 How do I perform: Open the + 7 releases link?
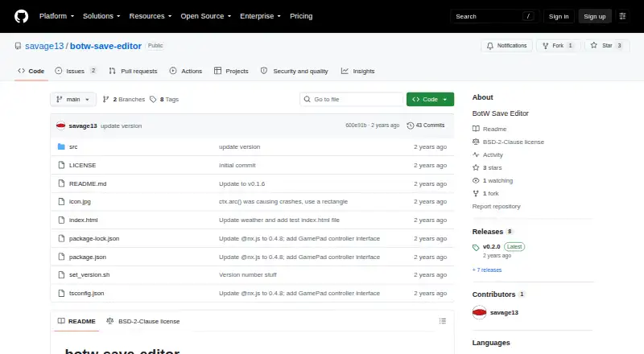pos(487,270)
